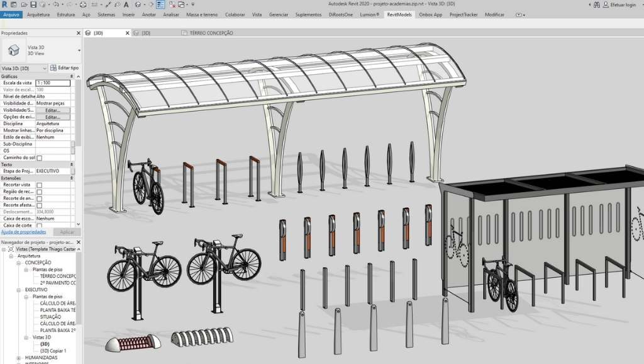Check the Região de recorte checkbox
Image resolution: width=644 pixels, height=364 pixels.
pos(39,191)
